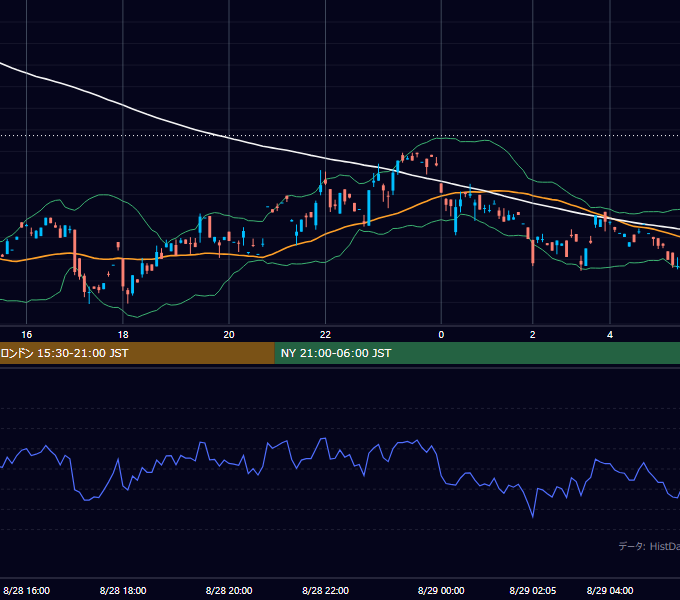The width and height of the screenshot is (680, 600).
Task: Click the date label 8/29 00:00
Action: click(441, 590)
